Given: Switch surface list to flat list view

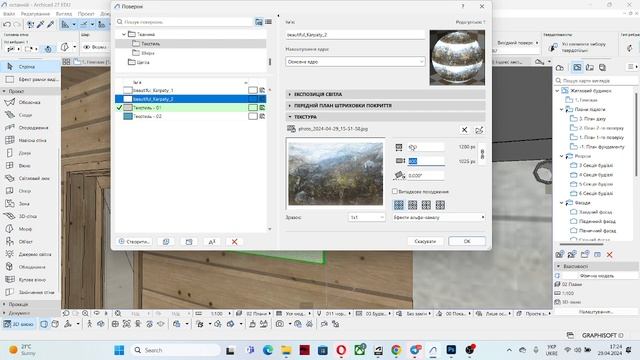Looking at the screenshot, I should point(268,22).
